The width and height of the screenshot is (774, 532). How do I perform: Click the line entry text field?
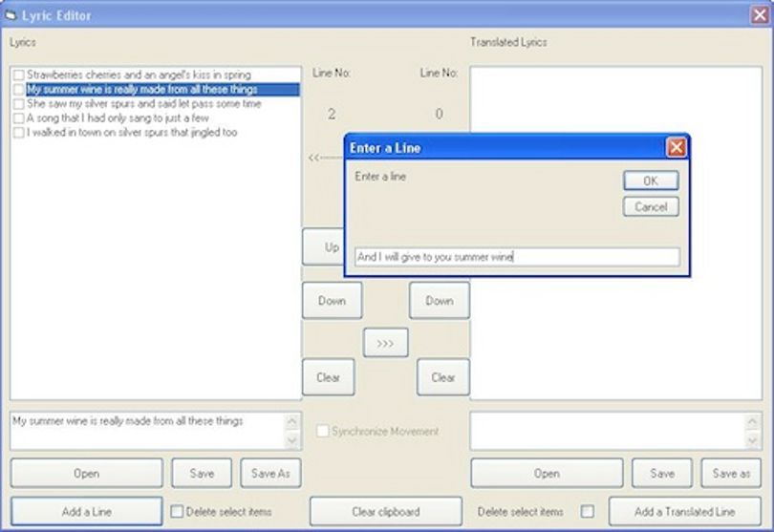[x=517, y=257]
